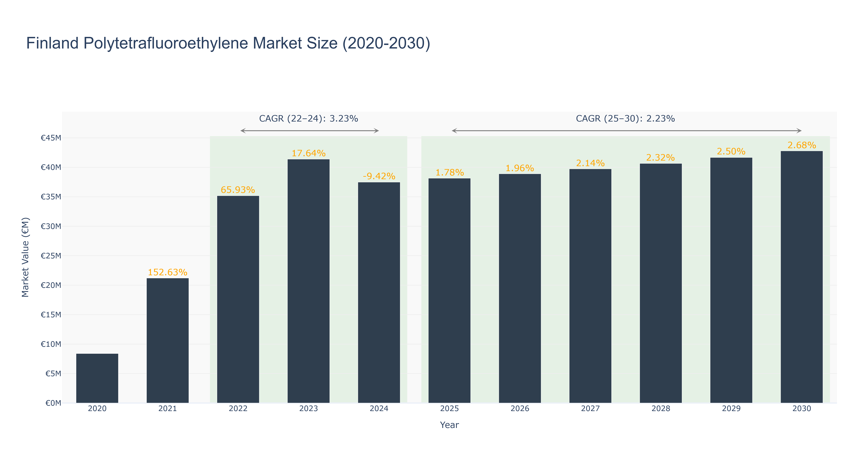Click the 2021 x-axis label

pyautogui.click(x=167, y=409)
